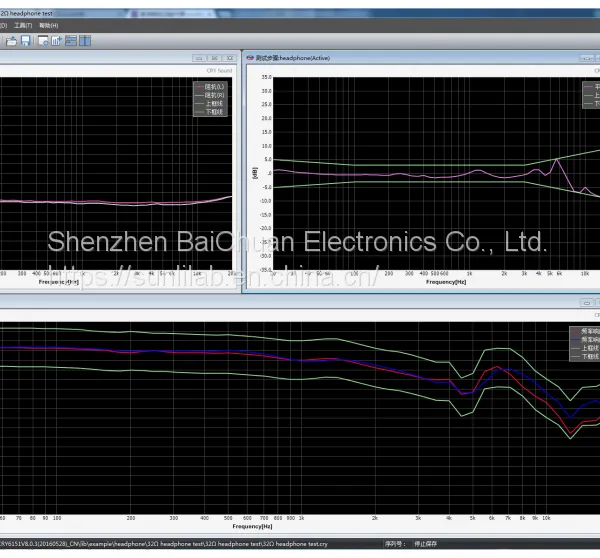The image size is (600, 558).
Task: Click the add chart toolbar icon
Action: 57,41
